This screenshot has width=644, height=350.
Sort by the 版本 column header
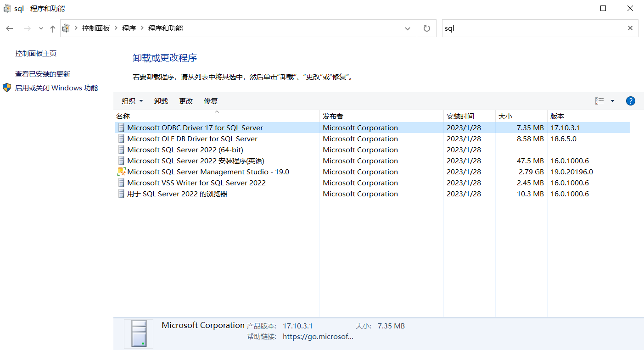click(x=588, y=117)
